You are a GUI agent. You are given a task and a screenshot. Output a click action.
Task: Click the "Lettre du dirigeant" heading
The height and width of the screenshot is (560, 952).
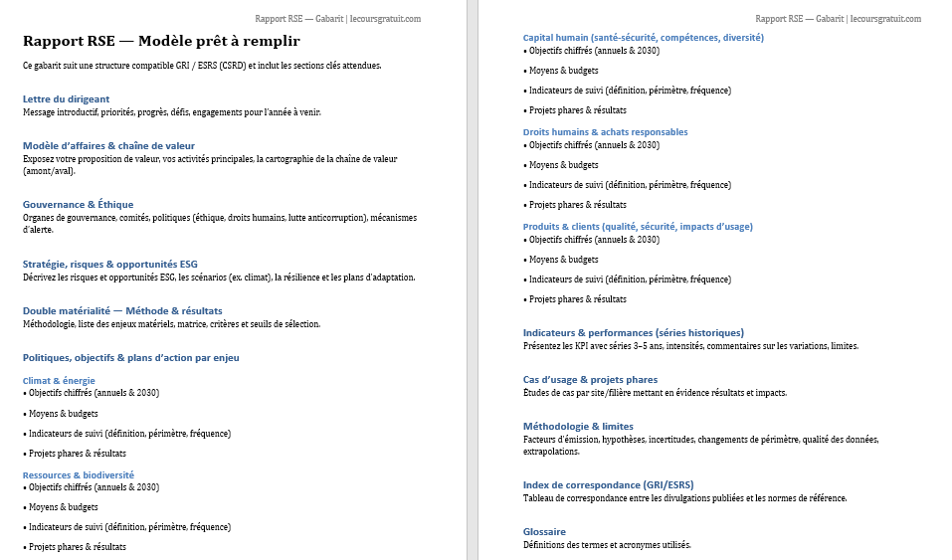click(66, 98)
